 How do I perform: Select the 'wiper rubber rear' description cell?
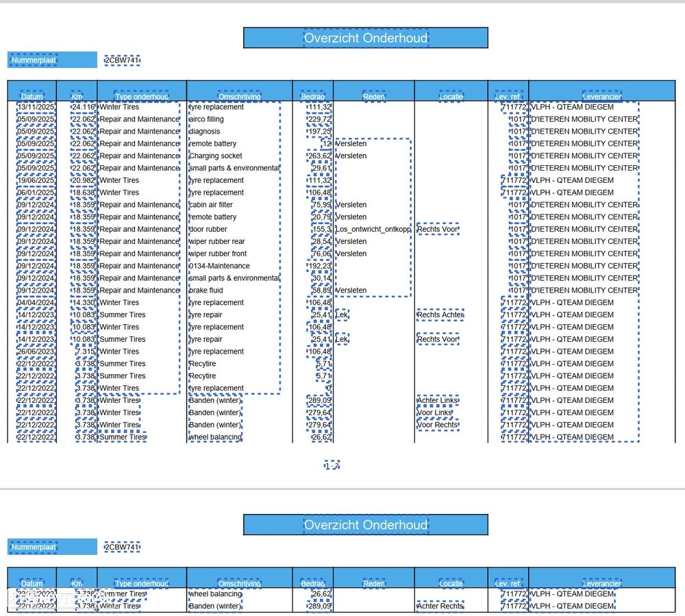click(x=217, y=242)
